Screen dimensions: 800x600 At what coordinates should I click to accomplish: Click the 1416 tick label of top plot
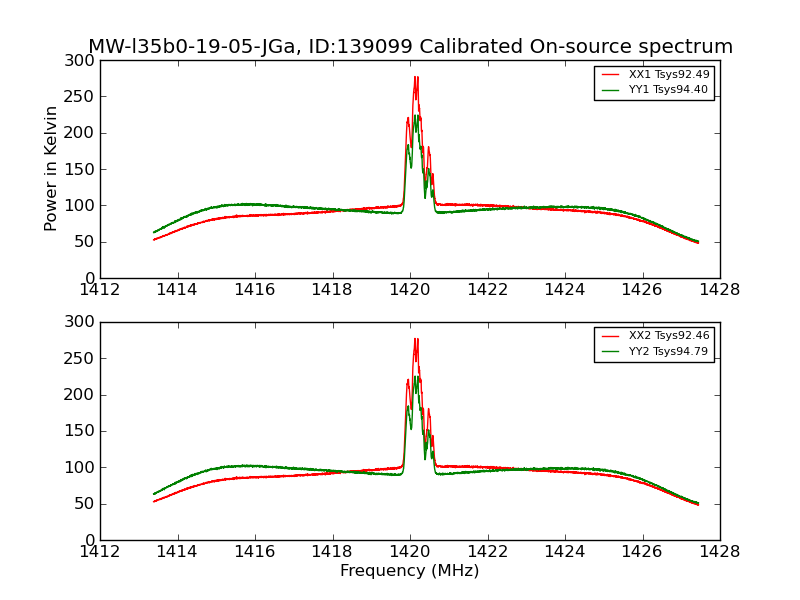pos(255,290)
